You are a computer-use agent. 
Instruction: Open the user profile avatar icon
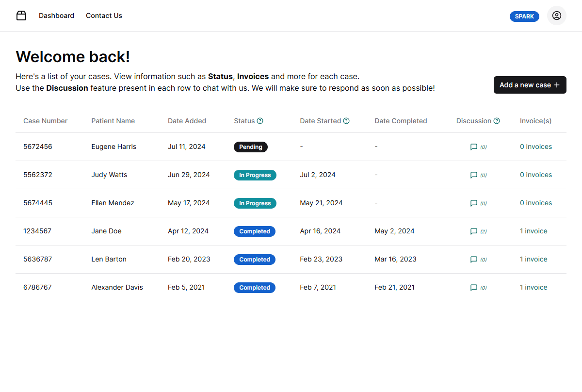[556, 16]
